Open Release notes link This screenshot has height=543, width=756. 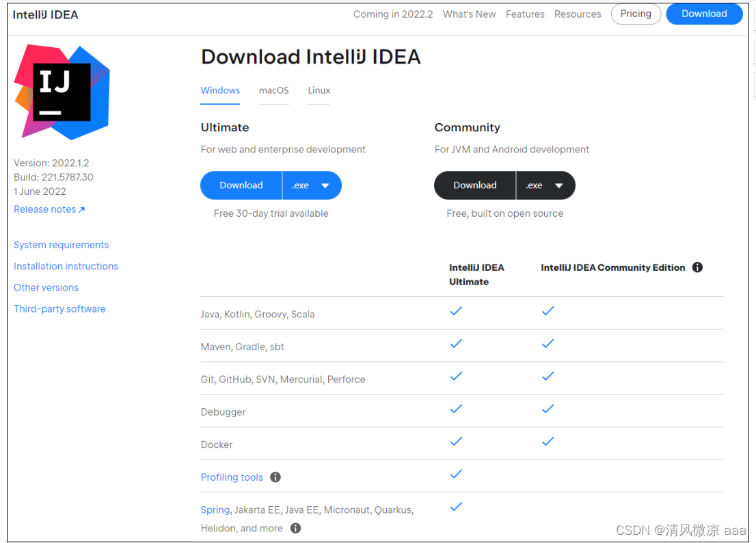tap(49, 209)
